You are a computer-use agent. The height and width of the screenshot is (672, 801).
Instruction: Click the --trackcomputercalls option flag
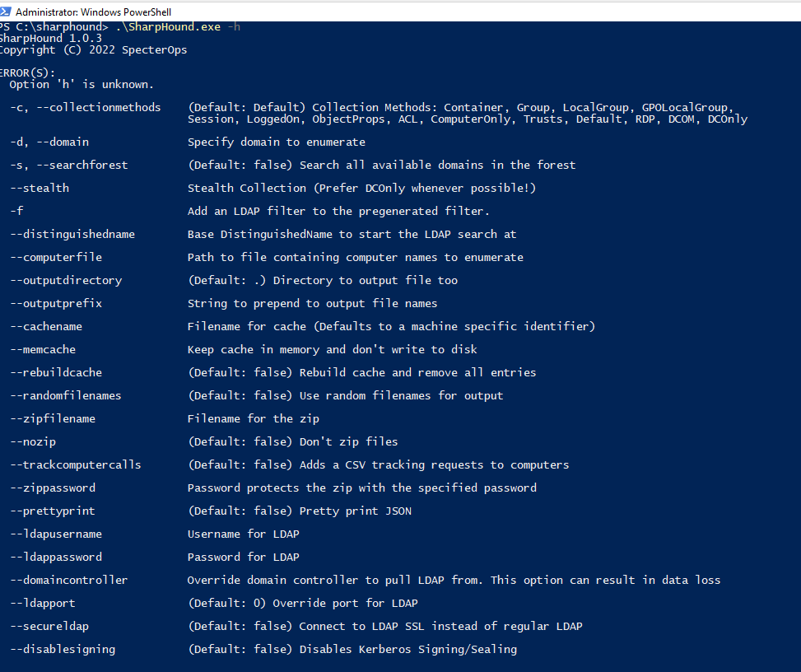tap(76, 465)
